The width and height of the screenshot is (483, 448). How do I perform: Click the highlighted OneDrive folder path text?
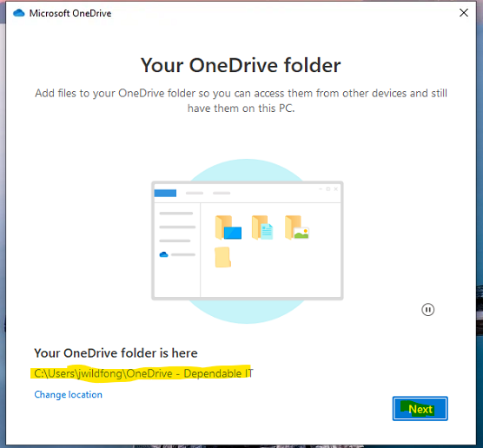coord(143,373)
